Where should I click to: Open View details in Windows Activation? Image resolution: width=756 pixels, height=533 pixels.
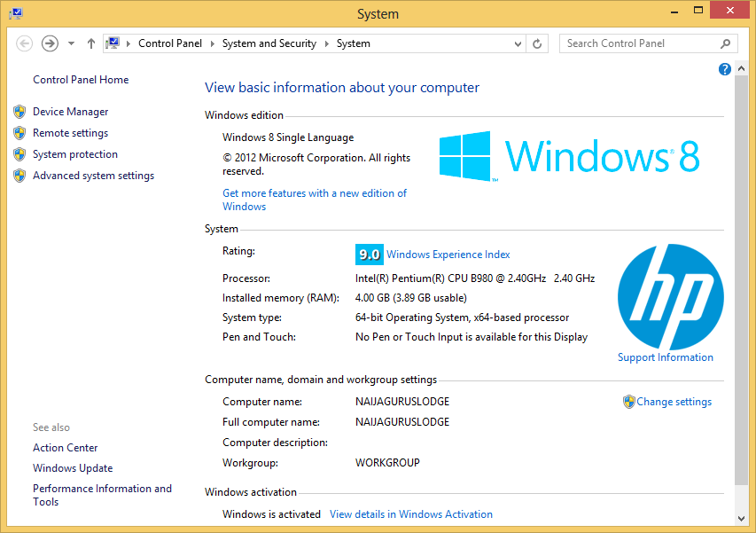[411, 514]
